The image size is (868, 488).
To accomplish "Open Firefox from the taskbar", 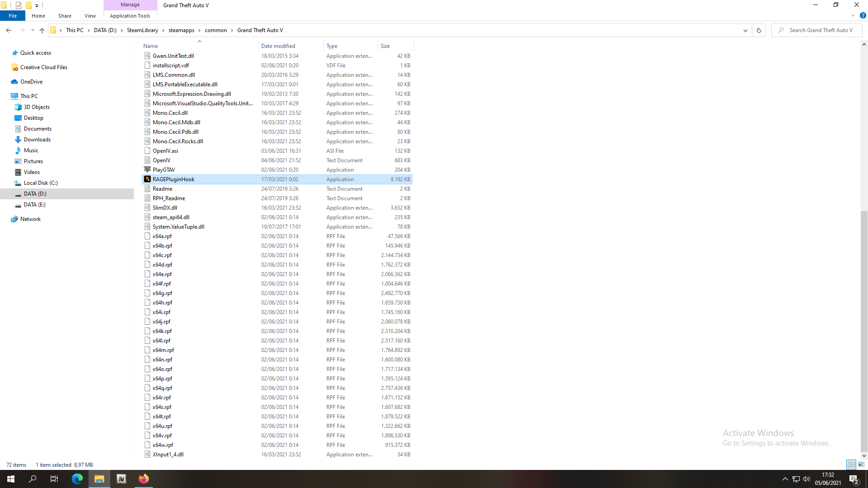I will click(144, 479).
